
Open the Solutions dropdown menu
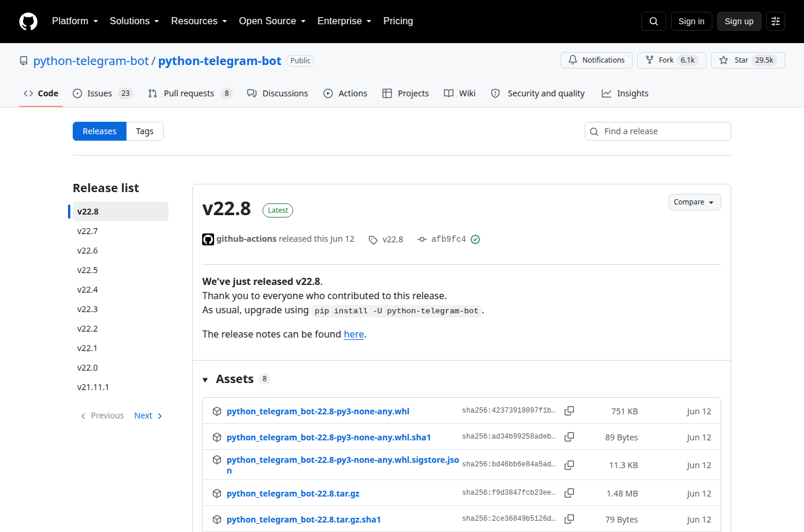pos(134,21)
